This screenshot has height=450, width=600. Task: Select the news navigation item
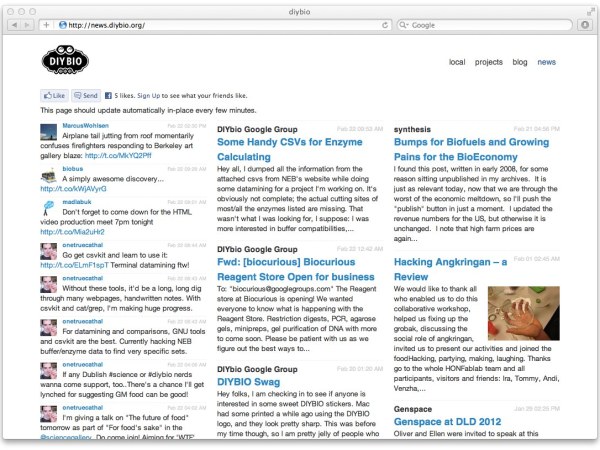(x=547, y=62)
